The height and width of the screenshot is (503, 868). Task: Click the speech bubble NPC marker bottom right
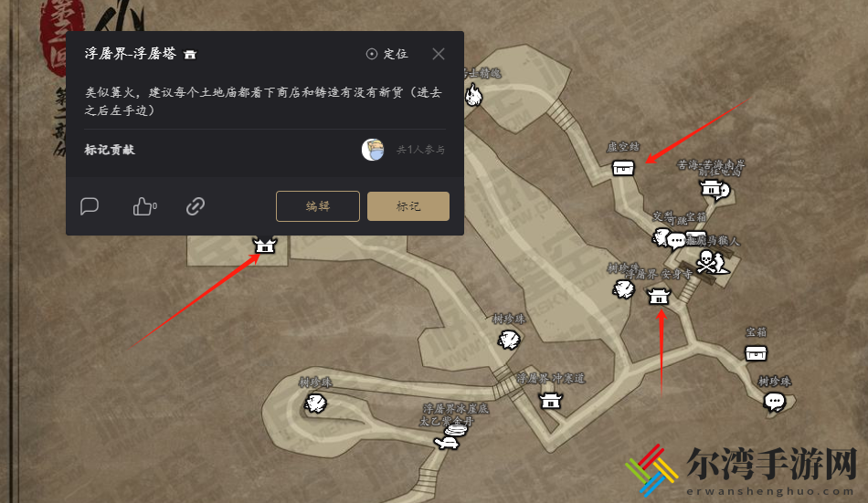[x=775, y=401]
